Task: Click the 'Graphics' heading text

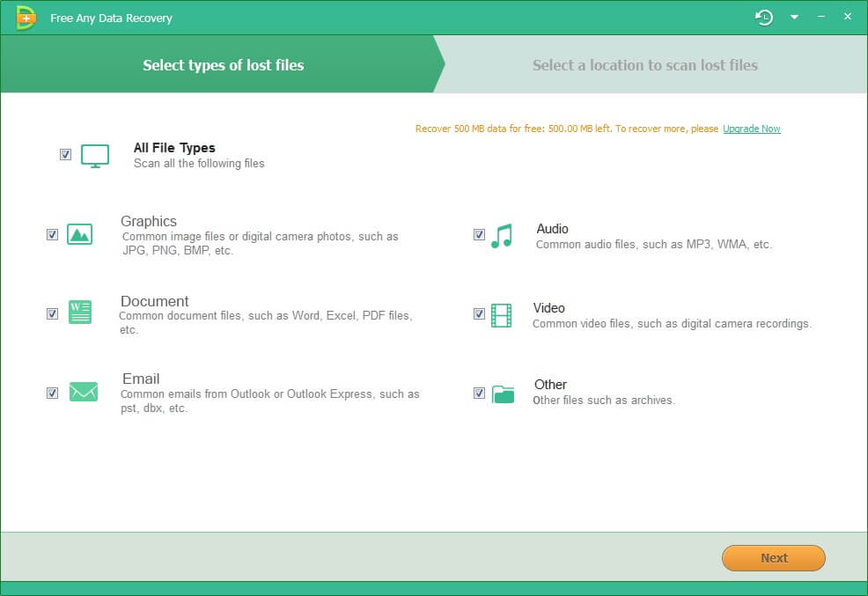Action: click(149, 221)
